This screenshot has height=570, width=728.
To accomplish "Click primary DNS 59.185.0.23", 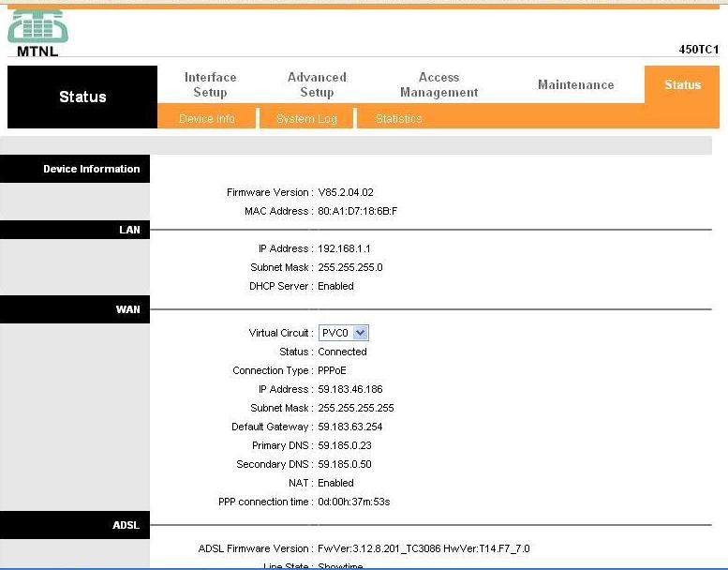I will (x=345, y=445).
